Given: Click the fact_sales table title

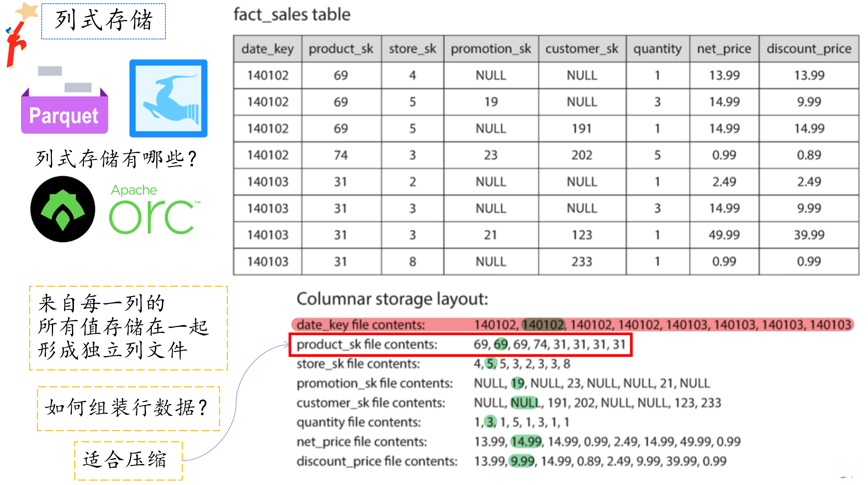Looking at the screenshot, I should [292, 15].
